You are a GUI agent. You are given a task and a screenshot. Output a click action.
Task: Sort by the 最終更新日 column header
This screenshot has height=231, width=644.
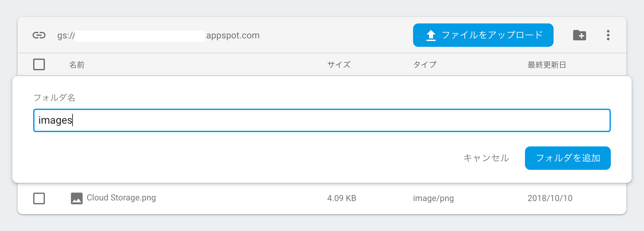(547, 65)
